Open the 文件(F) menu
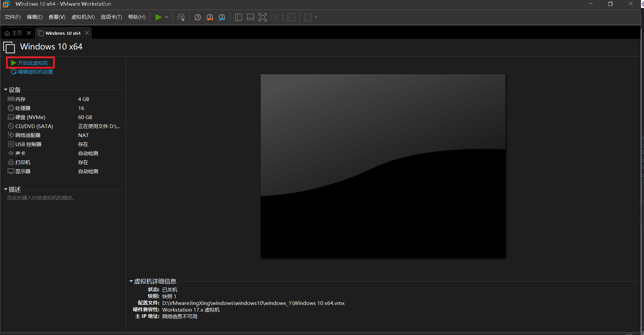The width and height of the screenshot is (644, 335). pyautogui.click(x=12, y=17)
